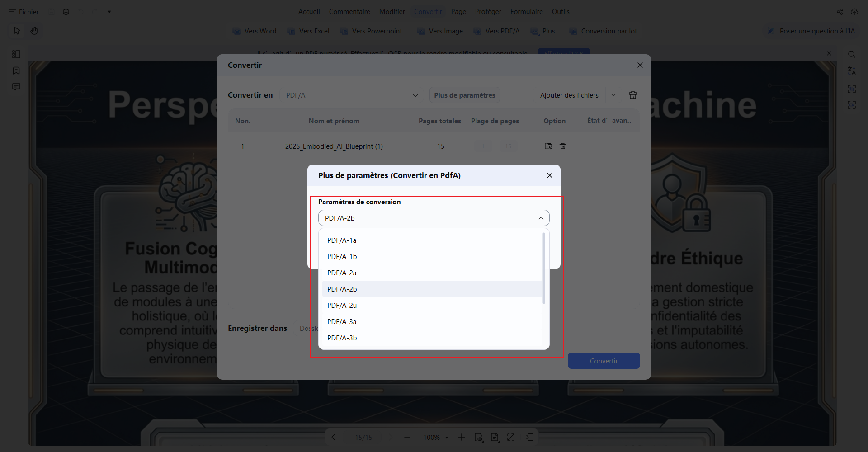The image size is (868, 452).
Task: Switch to the Page tab
Action: (x=458, y=12)
